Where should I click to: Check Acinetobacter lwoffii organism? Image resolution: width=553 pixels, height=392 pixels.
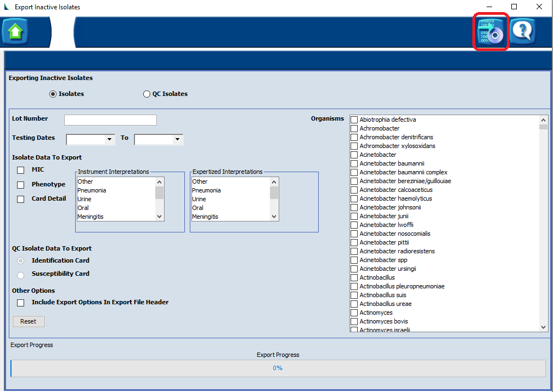354,225
